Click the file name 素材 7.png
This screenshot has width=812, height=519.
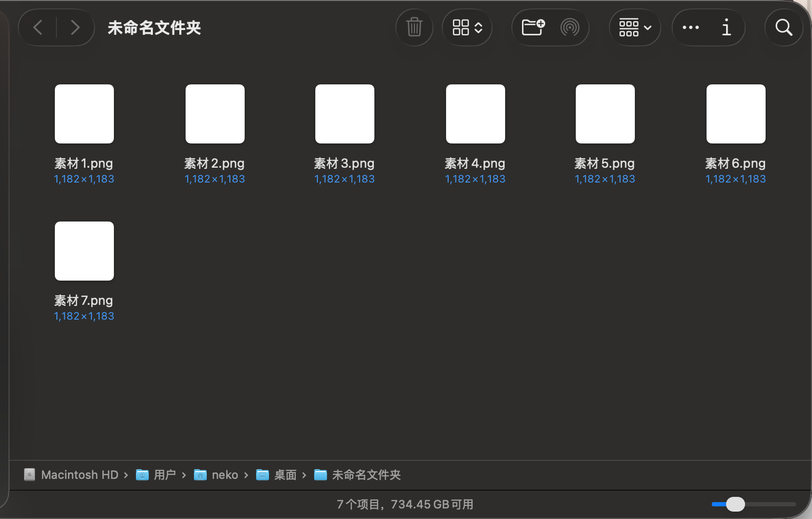[x=84, y=301]
